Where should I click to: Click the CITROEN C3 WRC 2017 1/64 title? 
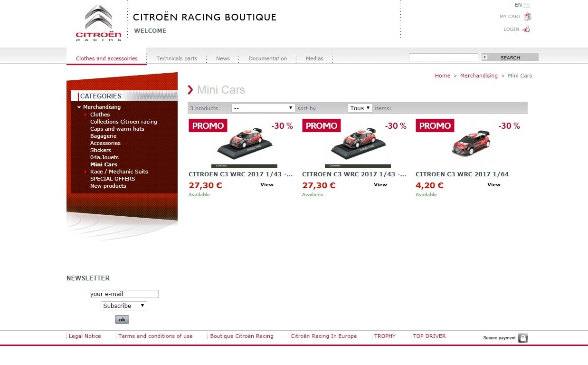[462, 174]
